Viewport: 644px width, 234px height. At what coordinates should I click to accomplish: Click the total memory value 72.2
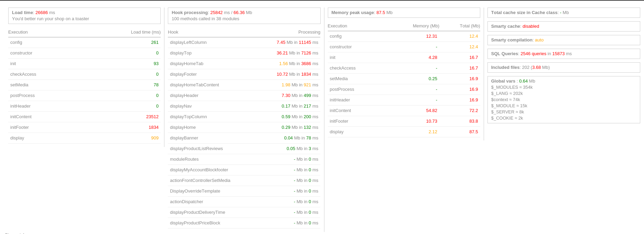pos(473,111)
